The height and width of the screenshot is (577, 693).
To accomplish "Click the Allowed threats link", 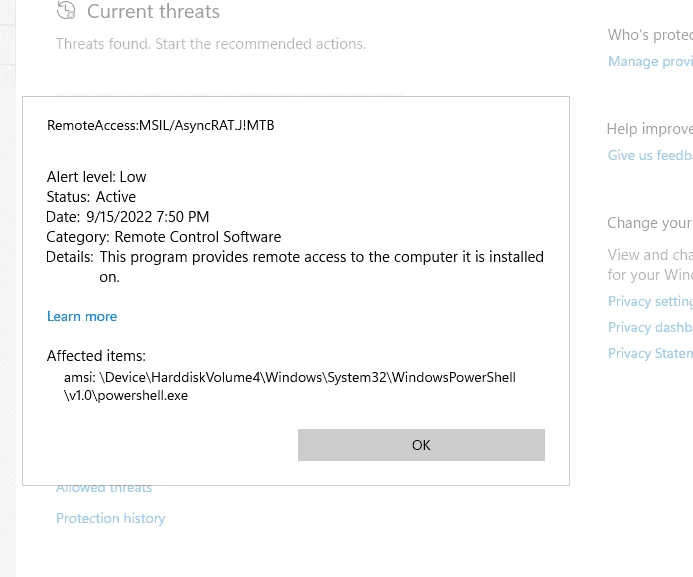I will (104, 488).
